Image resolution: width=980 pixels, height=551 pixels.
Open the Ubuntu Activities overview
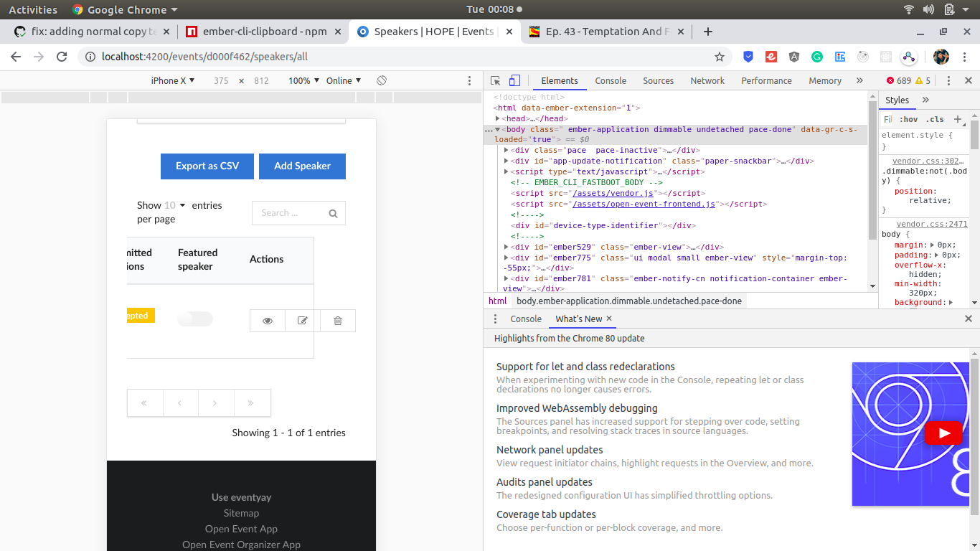[x=33, y=9]
